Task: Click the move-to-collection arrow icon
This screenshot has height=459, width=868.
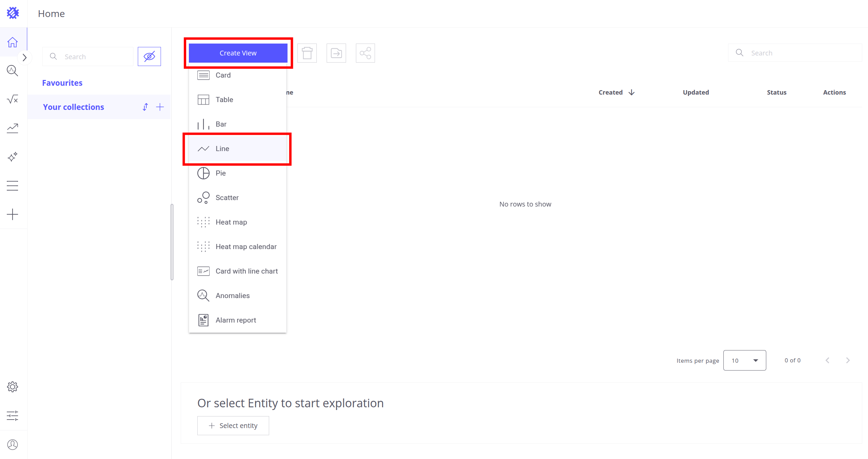Action: click(x=336, y=53)
